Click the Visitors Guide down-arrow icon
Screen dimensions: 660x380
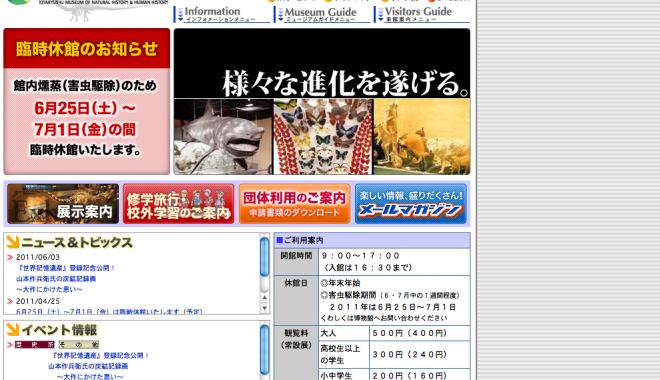[381, 15]
